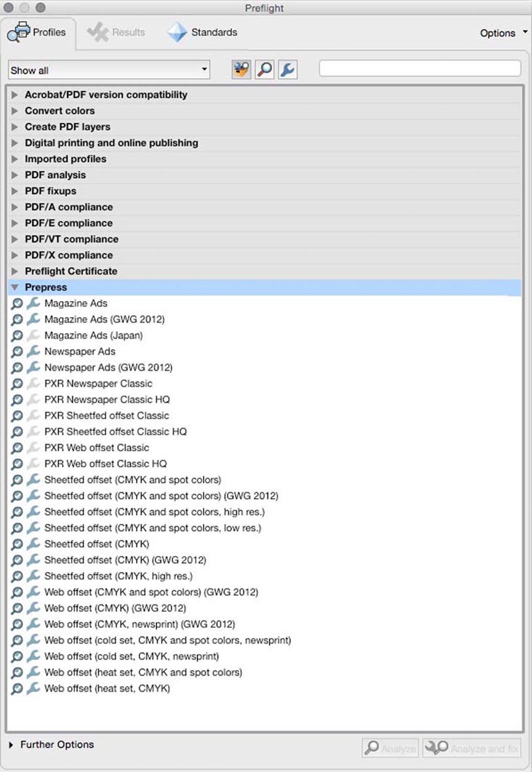The image size is (532, 772).
Task: Click the search input field
Action: [x=419, y=69]
